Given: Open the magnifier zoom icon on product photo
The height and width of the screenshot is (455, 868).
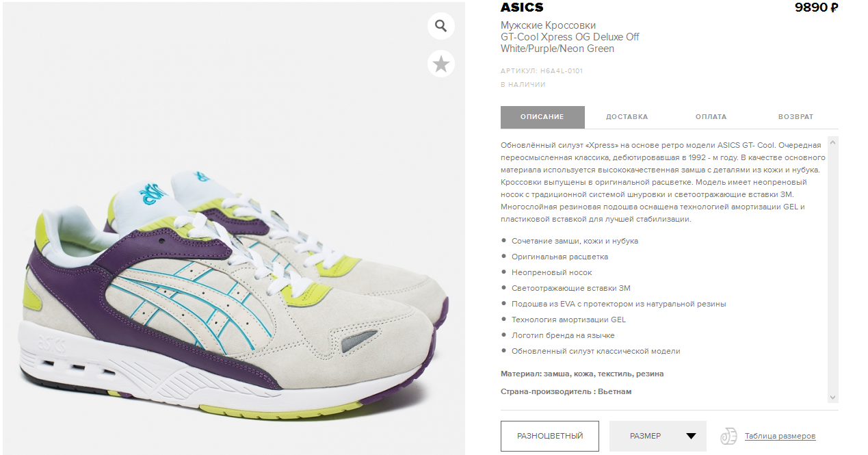Looking at the screenshot, I should [441, 27].
